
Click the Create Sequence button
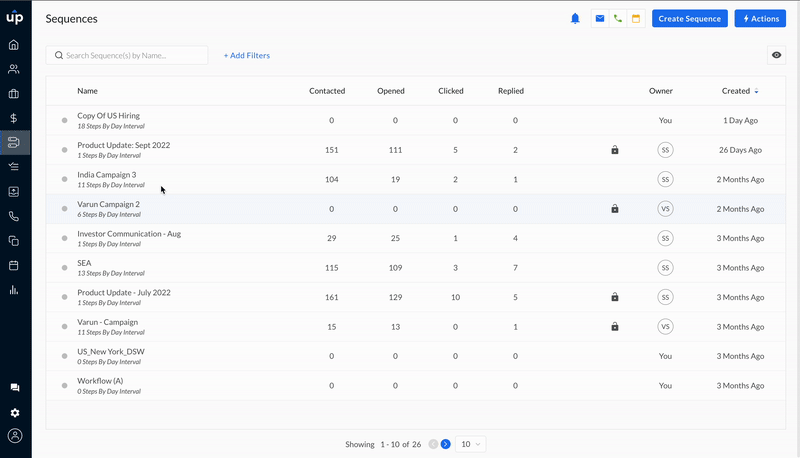690,19
